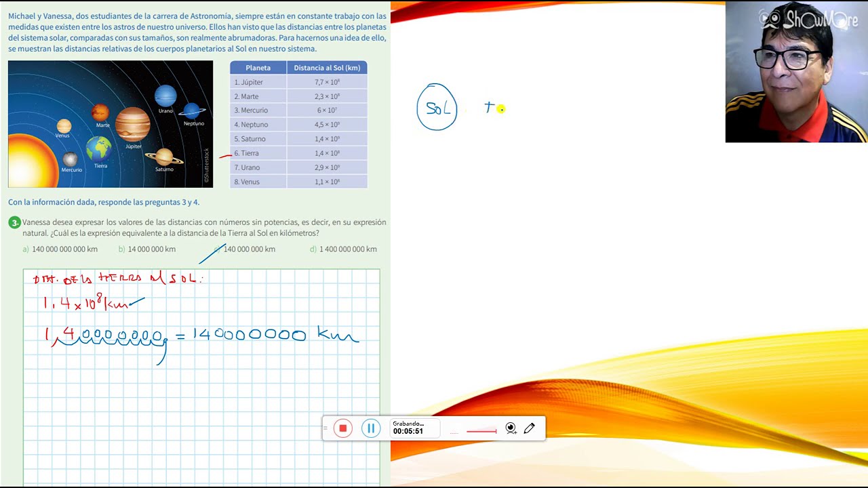Click the 4. Neptuno table row label
868x488 pixels.
(x=251, y=125)
